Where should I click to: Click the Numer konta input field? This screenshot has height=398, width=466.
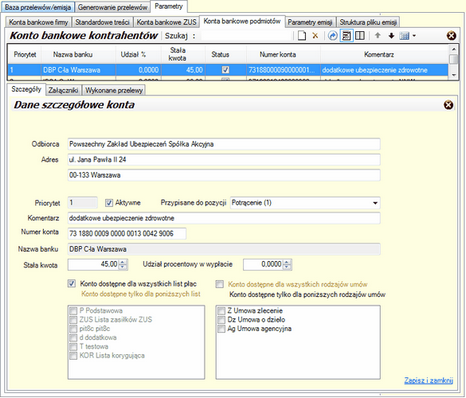pyautogui.click(x=127, y=234)
